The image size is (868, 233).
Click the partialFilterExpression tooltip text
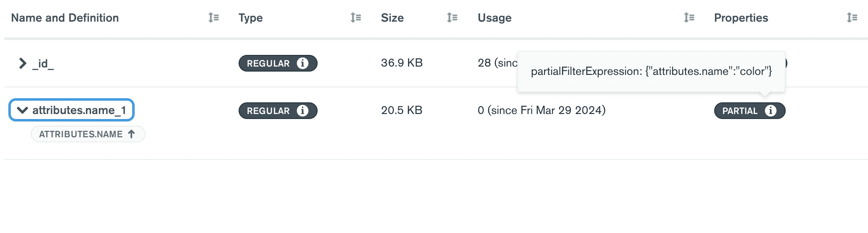click(651, 71)
